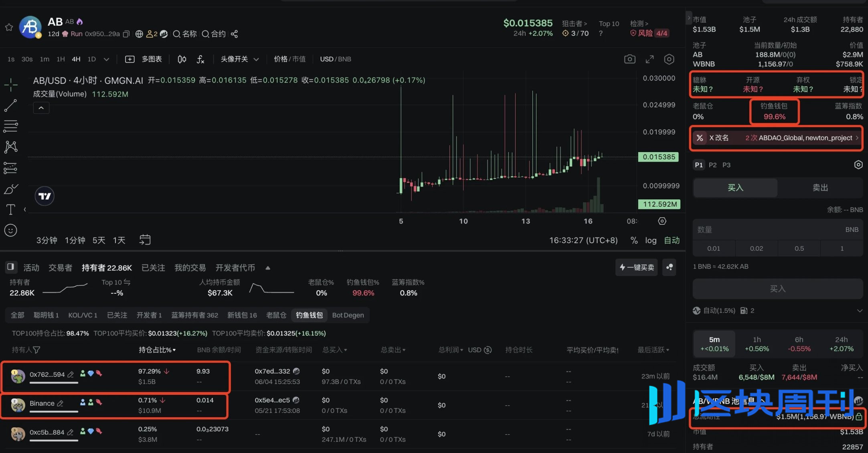Open the Binance holder row

tap(341, 405)
